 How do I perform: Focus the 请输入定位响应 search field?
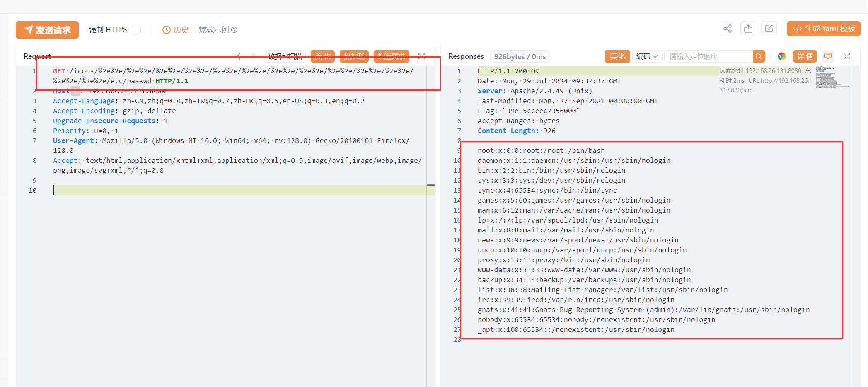click(708, 56)
